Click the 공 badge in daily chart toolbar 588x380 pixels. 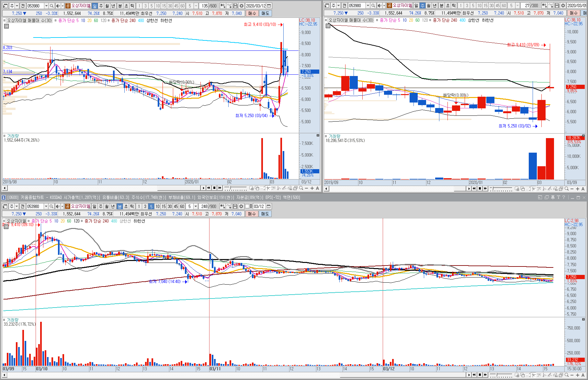(68, 6)
